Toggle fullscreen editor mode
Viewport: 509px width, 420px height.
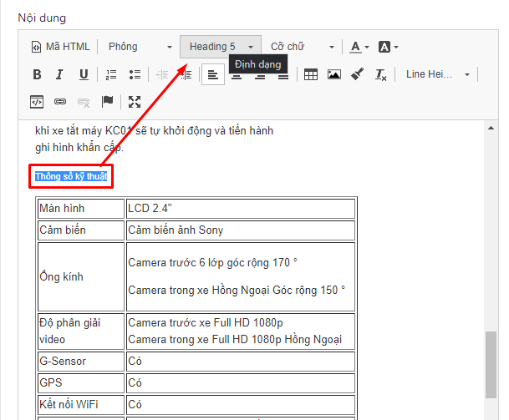[135, 102]
